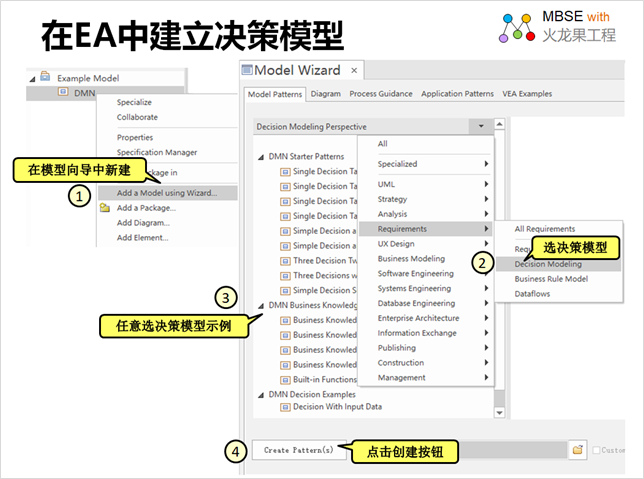Select Collaborate in the context menu

(137, 117)
